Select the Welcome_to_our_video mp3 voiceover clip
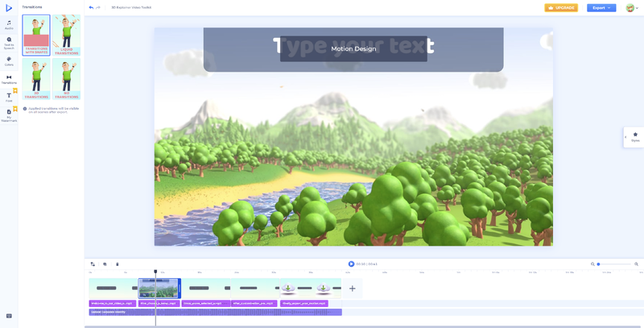Viewport: 644px width, 328px height. pos(113,303)
